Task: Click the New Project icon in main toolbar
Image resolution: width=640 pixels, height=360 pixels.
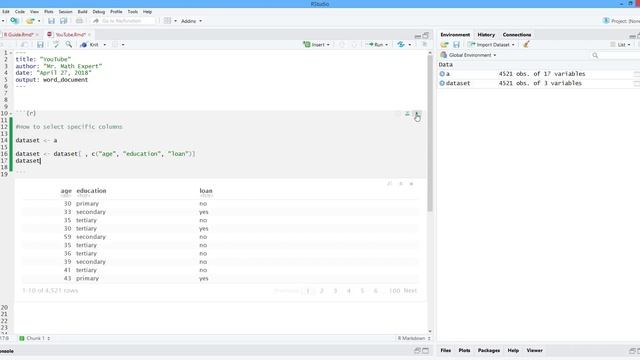Action: coord(14,20)
